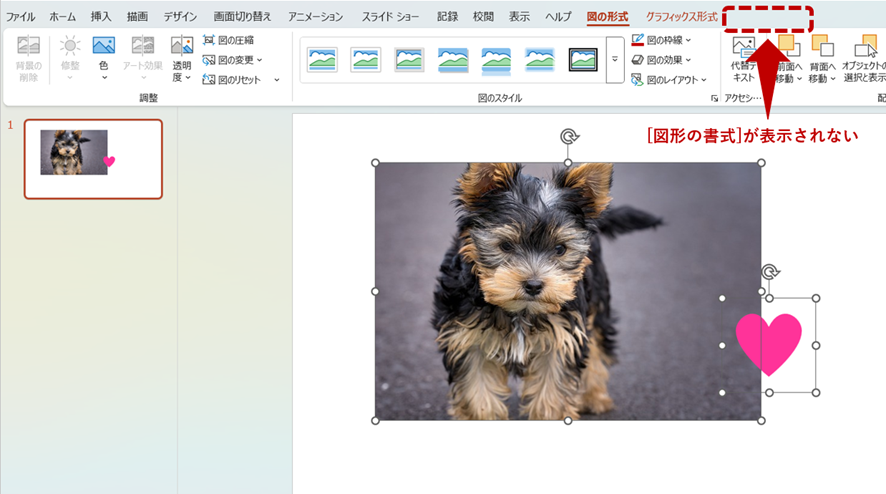
Task: Select slide 1 thumbnail in panel
Action: click(x=93, y=159)
